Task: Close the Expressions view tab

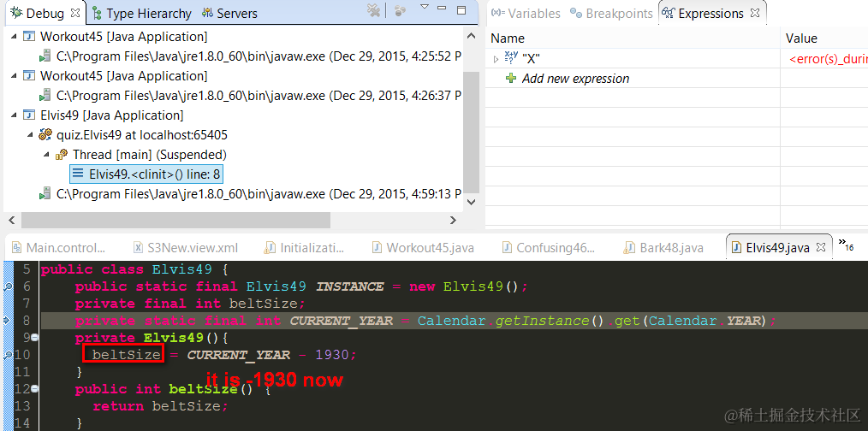Action: click(755, 12)
